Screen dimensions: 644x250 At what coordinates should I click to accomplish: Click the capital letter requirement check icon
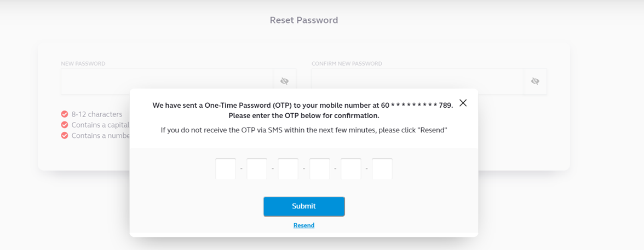click(x=65, y=125)
